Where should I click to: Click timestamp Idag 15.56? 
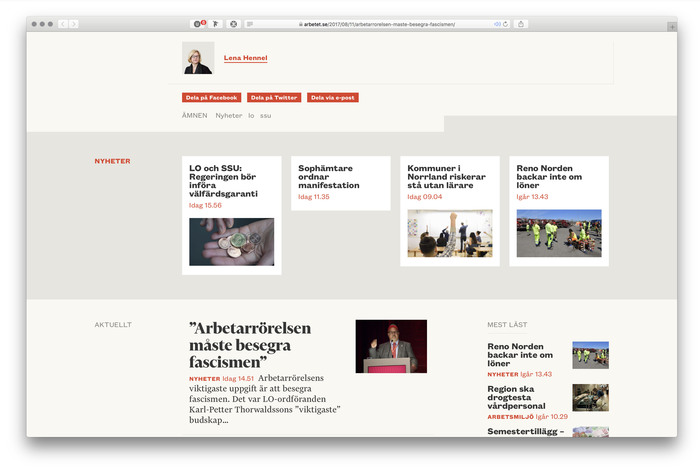tap(205, 205)
